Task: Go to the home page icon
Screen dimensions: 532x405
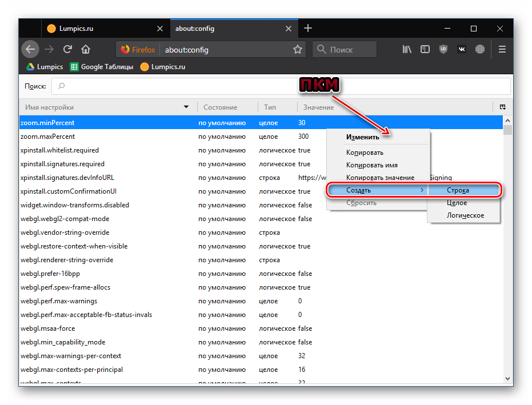Action: click(86, 49)
